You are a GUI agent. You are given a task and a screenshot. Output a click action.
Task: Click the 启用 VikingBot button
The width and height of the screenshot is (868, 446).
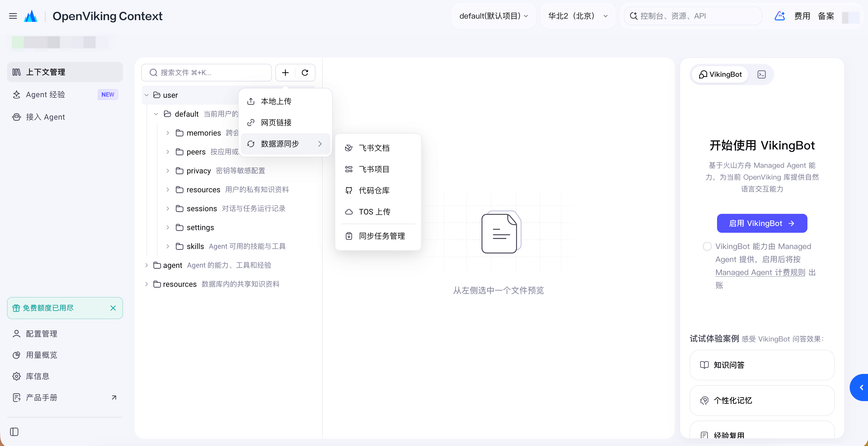[x=762, y=223]
